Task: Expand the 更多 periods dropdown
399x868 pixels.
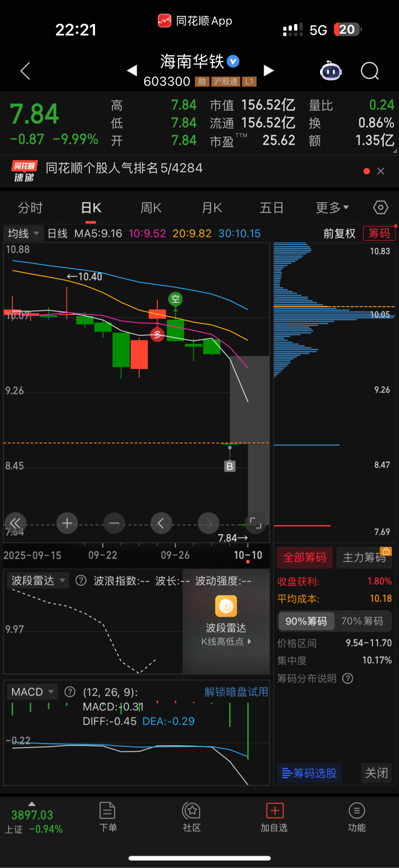Action: (x=332, y=208)
